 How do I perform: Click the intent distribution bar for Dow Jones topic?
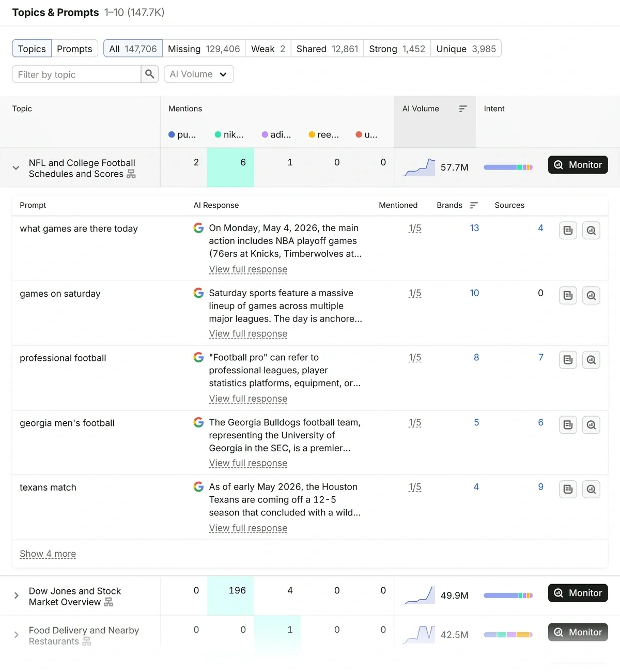click(x=508, y=595)
